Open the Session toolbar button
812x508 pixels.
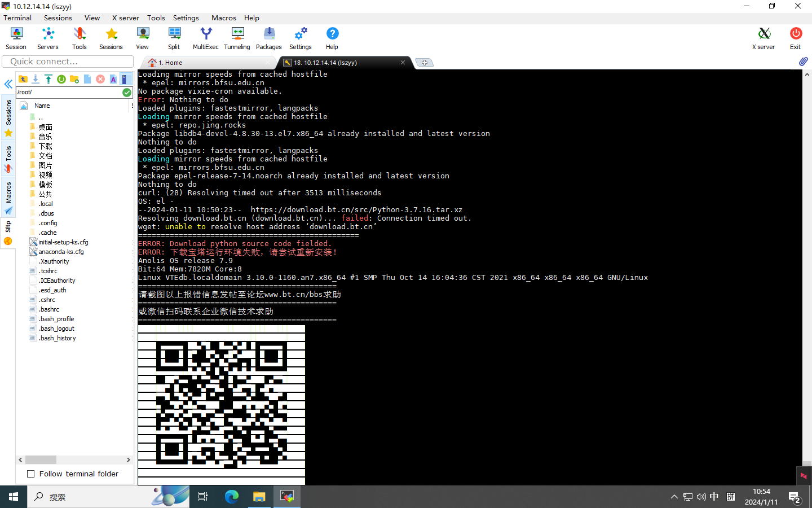(x=16, y=39)
